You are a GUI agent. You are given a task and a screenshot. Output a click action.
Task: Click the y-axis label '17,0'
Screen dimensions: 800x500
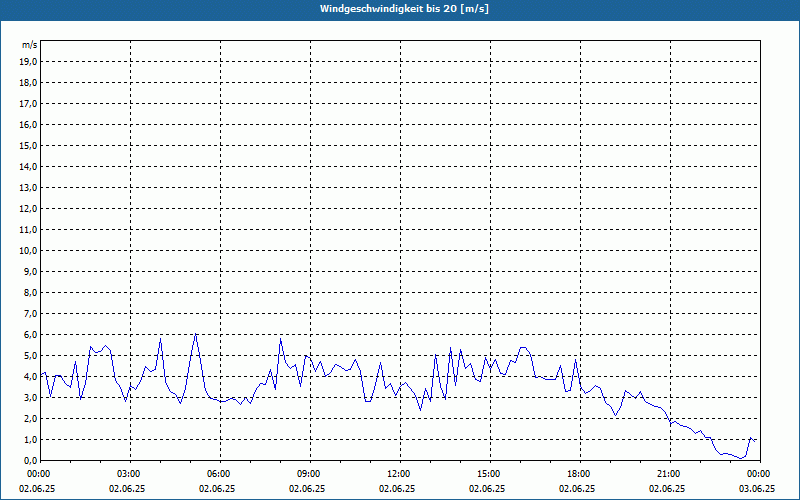point(28,104)
